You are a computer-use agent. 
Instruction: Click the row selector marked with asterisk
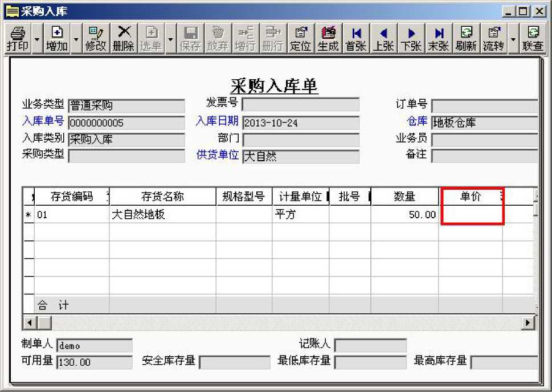click(x=28, y=214)
